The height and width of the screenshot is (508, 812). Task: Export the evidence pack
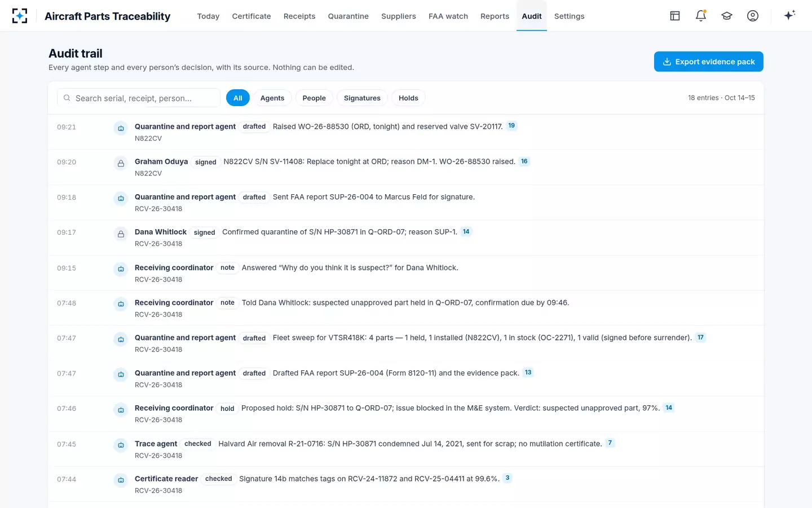pos(709,62)
